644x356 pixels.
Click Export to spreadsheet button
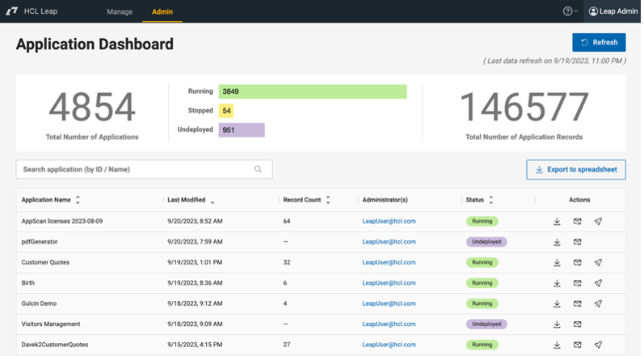[575, 169]
